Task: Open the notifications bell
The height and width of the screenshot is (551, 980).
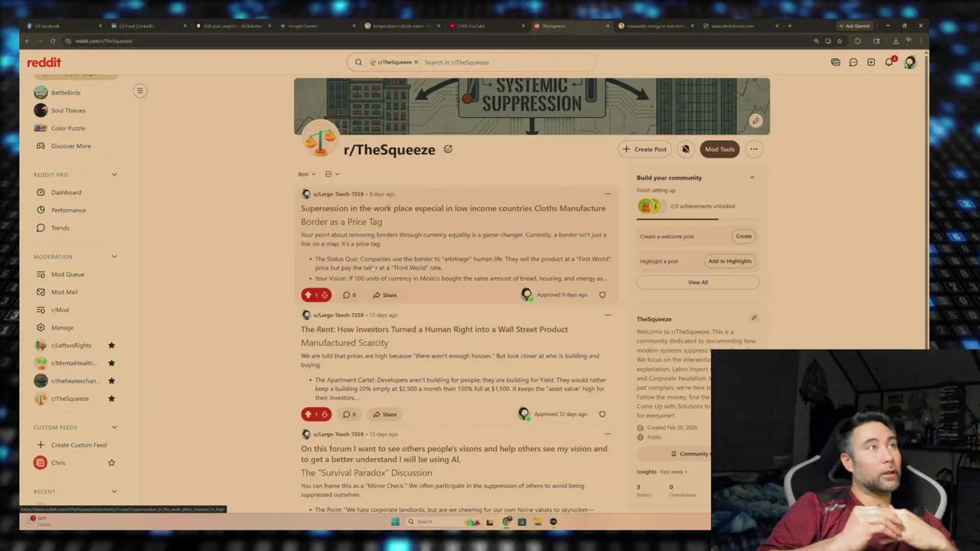Action: [889, 62]
